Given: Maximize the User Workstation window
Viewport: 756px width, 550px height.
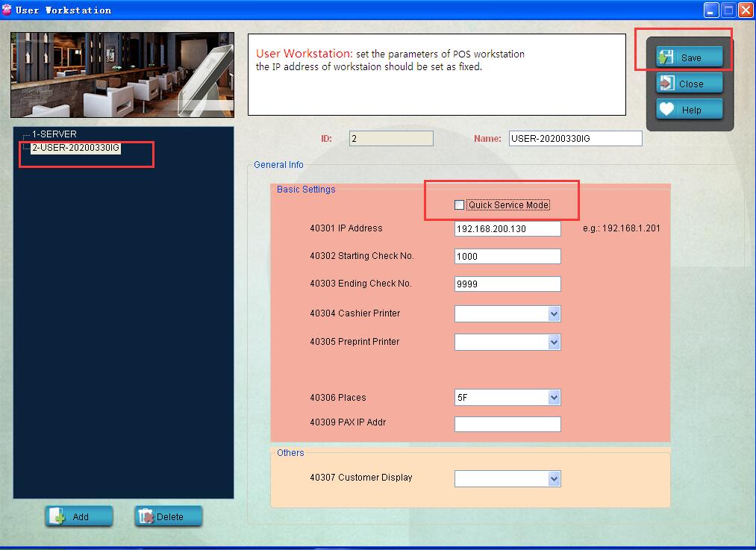Looking at the screenshot, I should [728, 10].
